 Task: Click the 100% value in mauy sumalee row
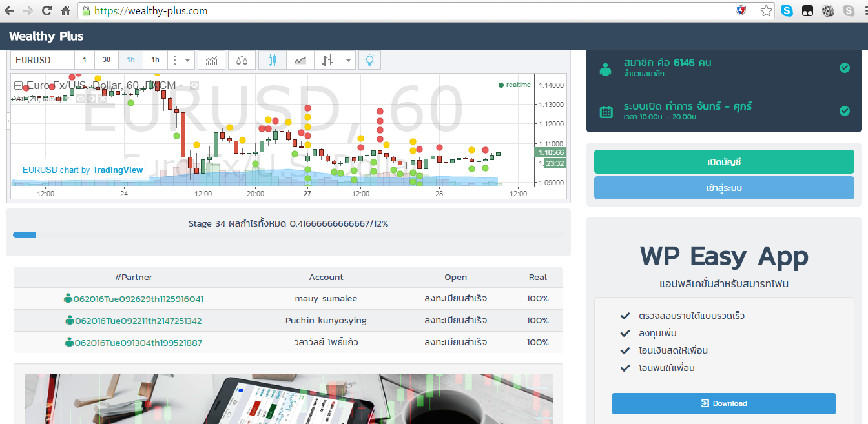(538, 299)
